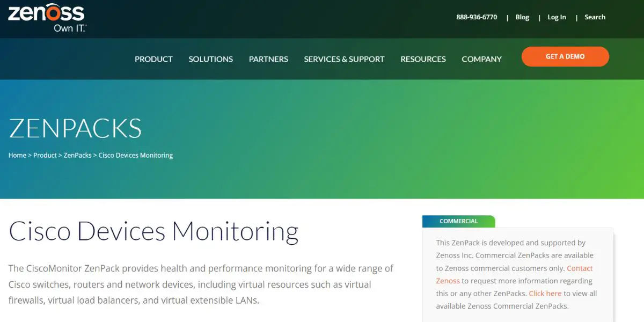The height and width of the screenshot is (322, 644).
Task: Call the 888-936-6770 phone link
Action: [477, 17]
